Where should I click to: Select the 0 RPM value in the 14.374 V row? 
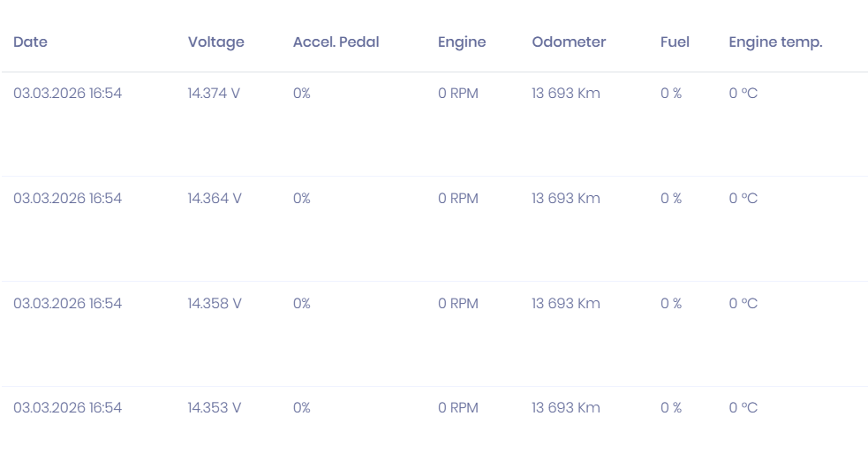pos(457,93)
